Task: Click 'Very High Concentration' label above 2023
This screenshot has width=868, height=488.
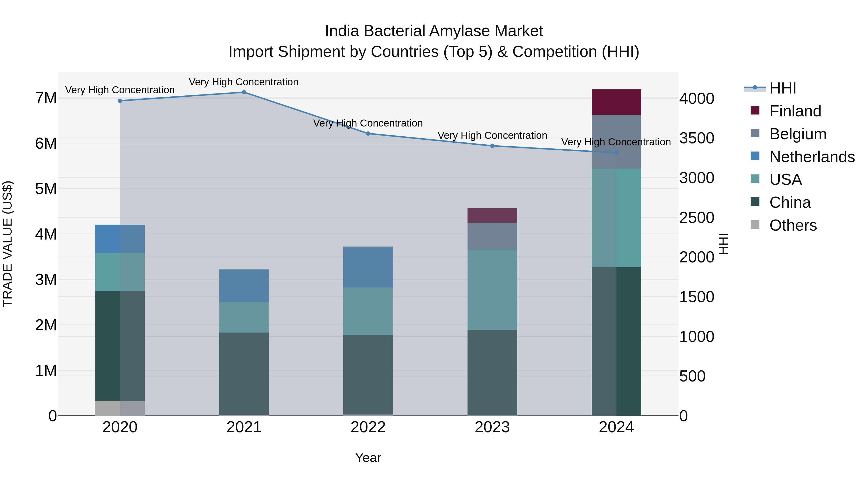Action: pos(492,135)
